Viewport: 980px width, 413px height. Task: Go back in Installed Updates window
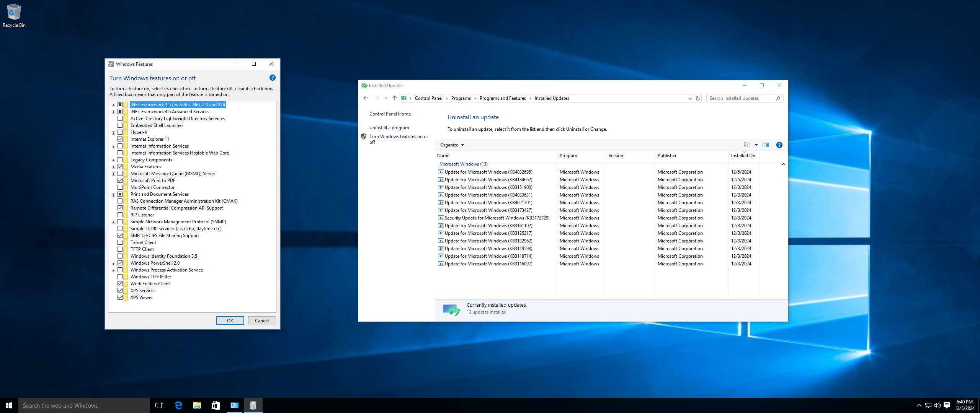(x=366, y=98)
